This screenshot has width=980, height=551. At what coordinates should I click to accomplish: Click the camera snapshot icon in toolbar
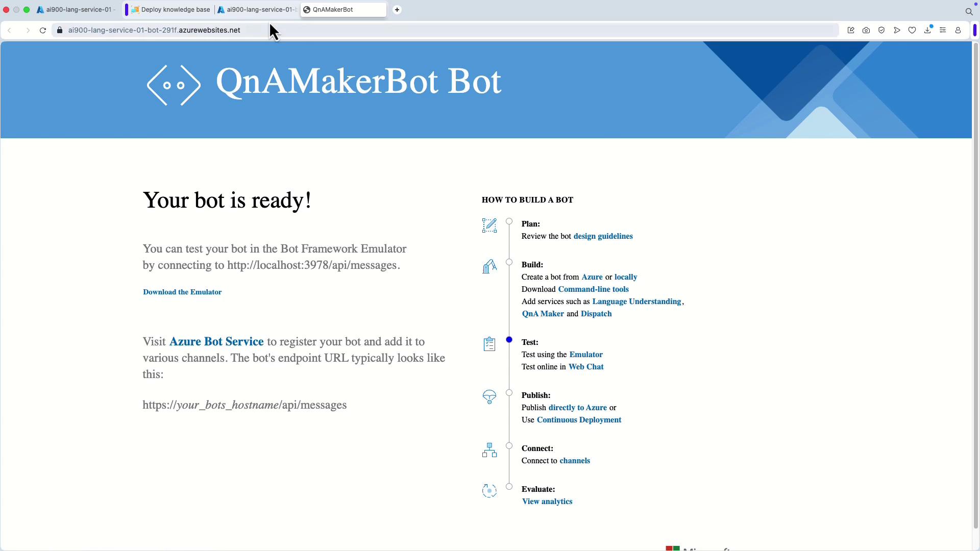[x=866, y=30]
